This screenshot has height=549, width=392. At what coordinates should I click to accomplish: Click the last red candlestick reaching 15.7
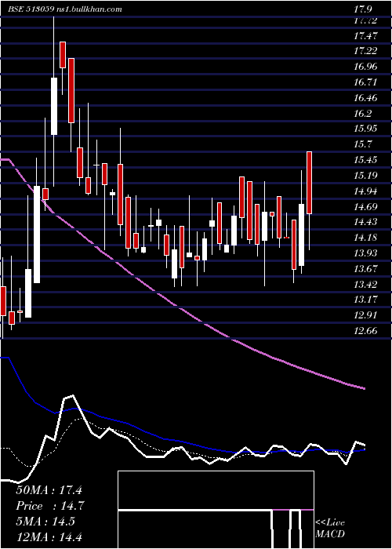[x=310, y=183]
